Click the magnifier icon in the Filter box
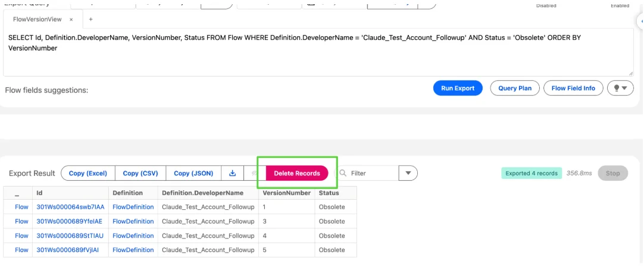 coord(343,173)
